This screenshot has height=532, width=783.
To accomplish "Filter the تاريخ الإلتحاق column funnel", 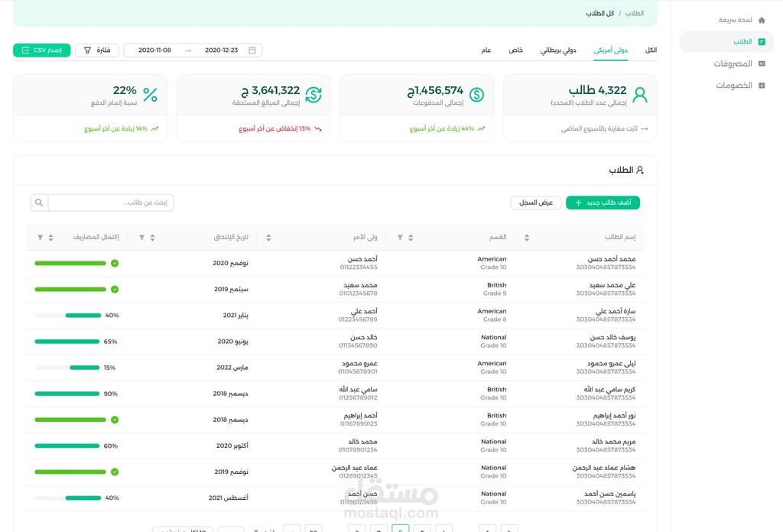I will click(141, 238).
